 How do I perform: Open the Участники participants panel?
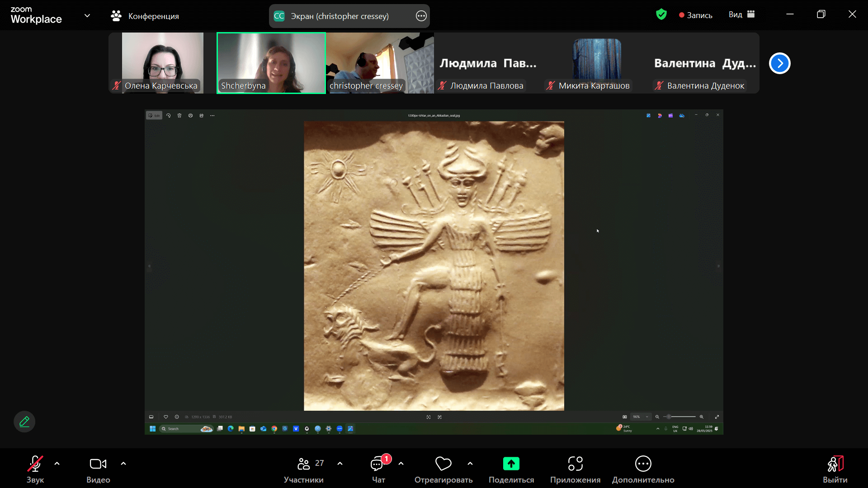point(304,464)
